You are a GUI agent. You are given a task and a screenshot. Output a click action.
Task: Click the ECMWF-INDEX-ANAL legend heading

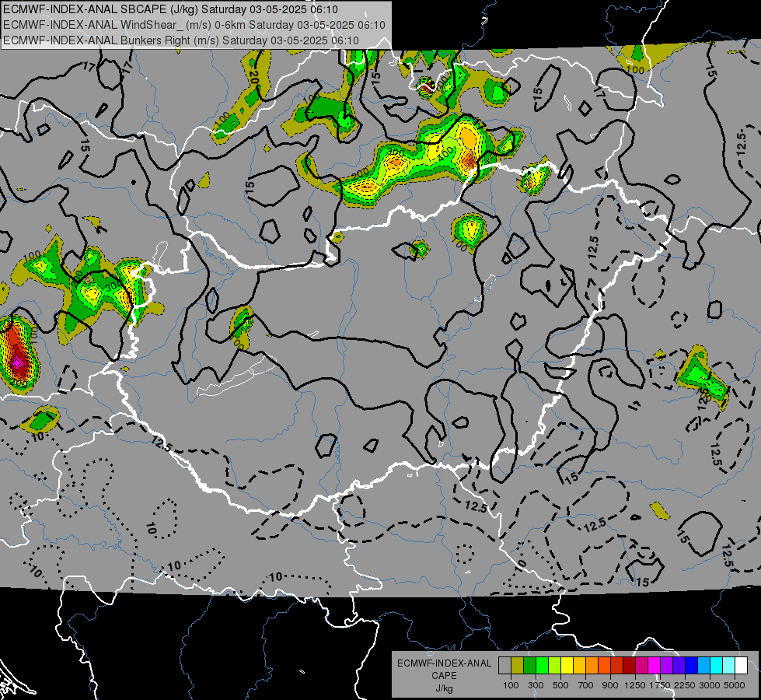coord(444,663)
